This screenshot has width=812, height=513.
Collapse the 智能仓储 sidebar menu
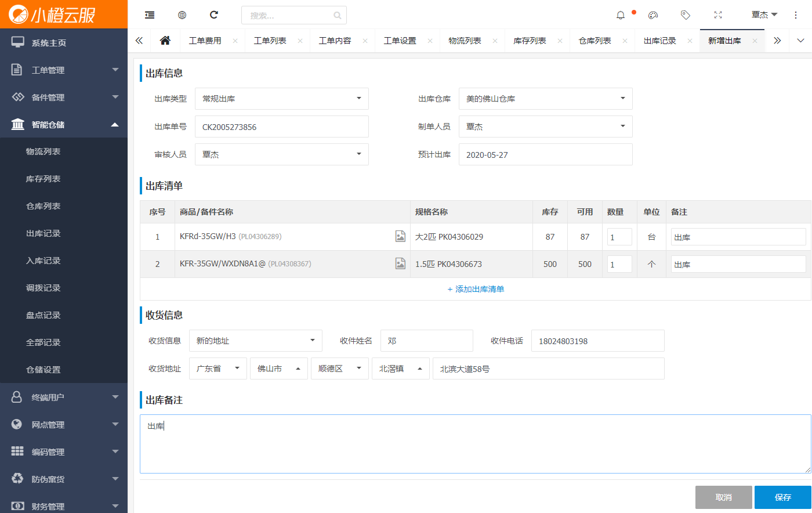tap(64, 124)
